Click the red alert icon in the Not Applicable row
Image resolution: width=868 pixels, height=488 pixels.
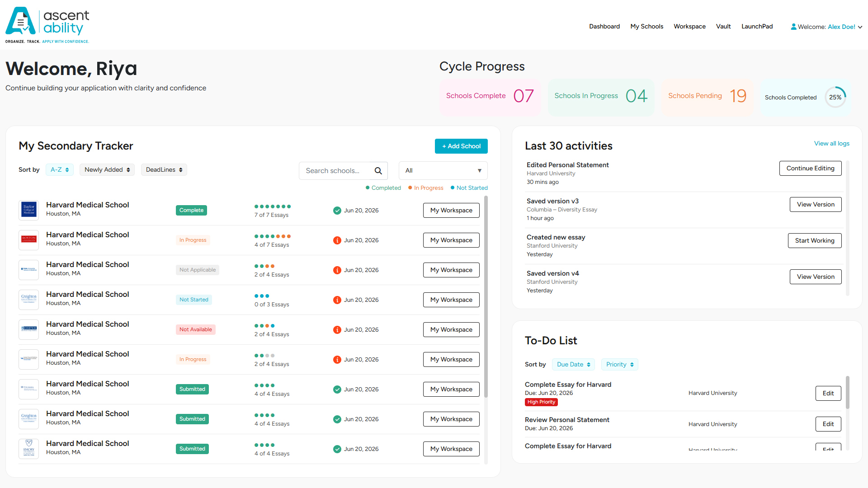337,270
